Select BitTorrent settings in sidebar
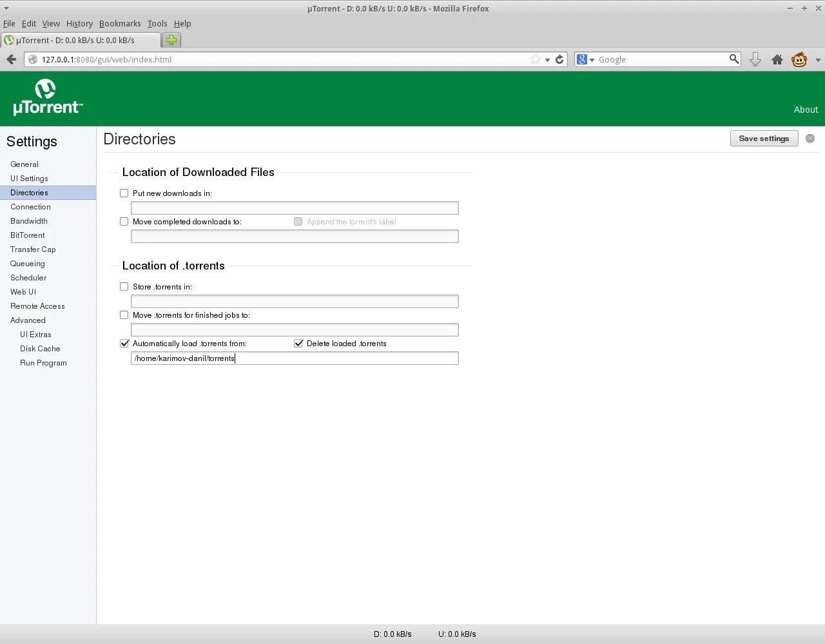The width and height of the screenshot is (825, 644). pos(28,235)
